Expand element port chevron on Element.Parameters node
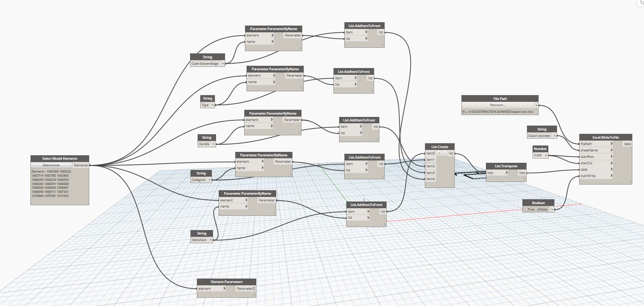The image size is (644, 306). tap(224, 289)
